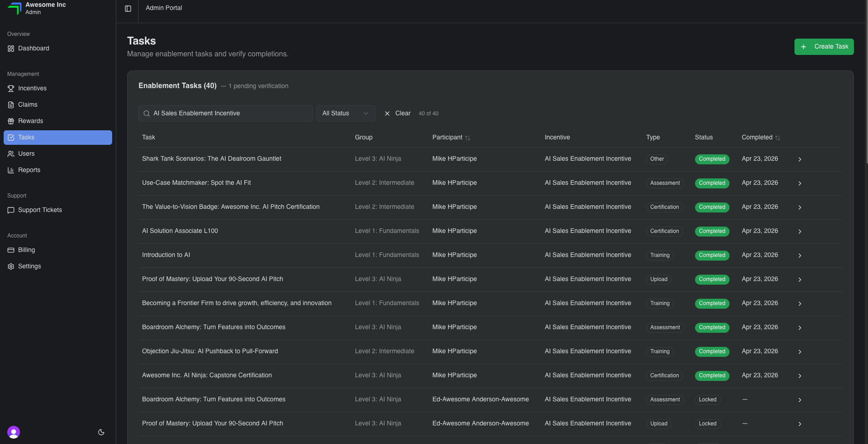Click the Upload badge in Mike's row
The image size is (868, 444).
coord(659,280)
